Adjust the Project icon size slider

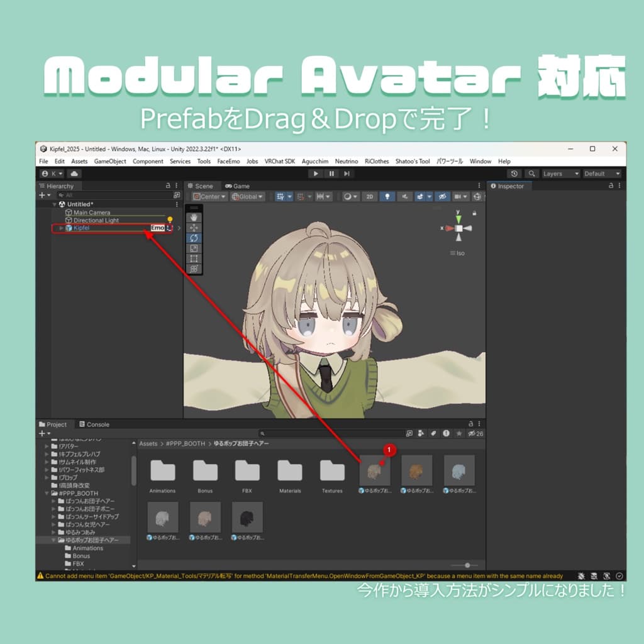(465, 565)
